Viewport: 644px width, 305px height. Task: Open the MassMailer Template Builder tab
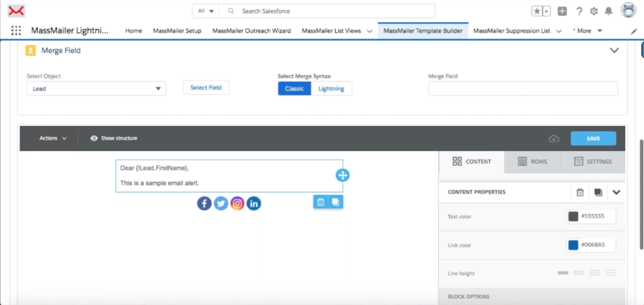tap(423, 31)
